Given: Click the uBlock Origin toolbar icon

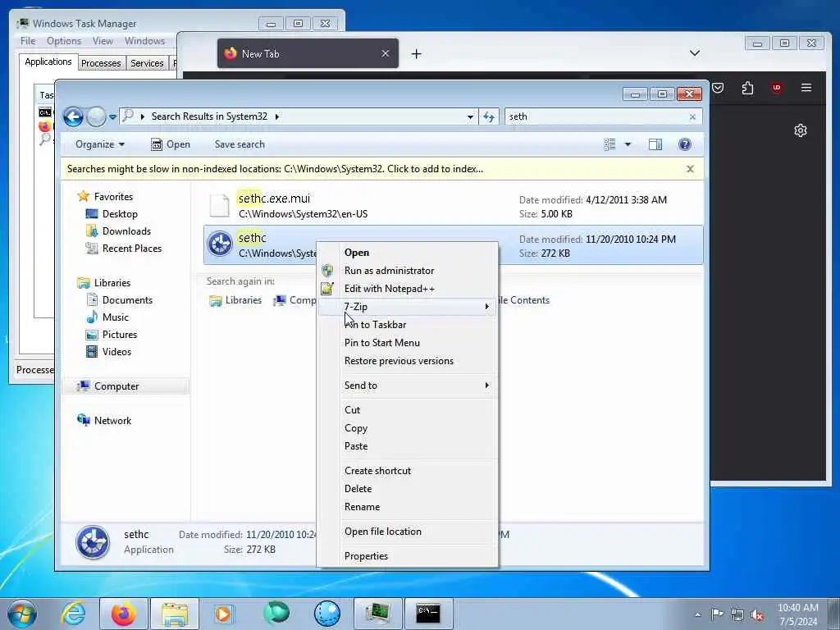Looking at the screenshot, I should point(777,88).
